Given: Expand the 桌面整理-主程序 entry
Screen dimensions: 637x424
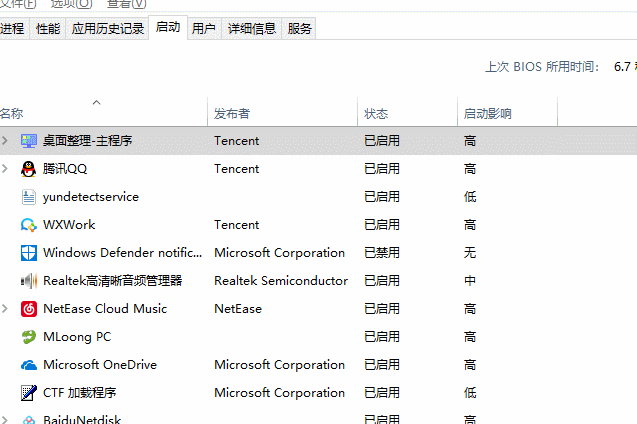Looking at the screenshot, I should (6, 141).
